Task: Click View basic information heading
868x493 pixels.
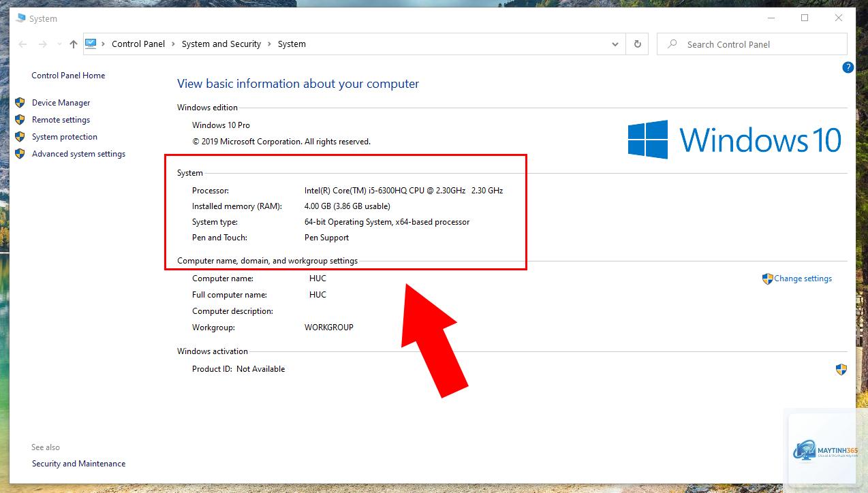Action: 298,84
